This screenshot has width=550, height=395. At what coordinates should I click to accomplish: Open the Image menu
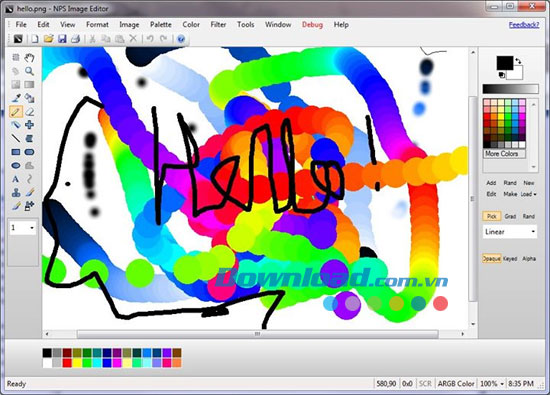coord(129,25)
